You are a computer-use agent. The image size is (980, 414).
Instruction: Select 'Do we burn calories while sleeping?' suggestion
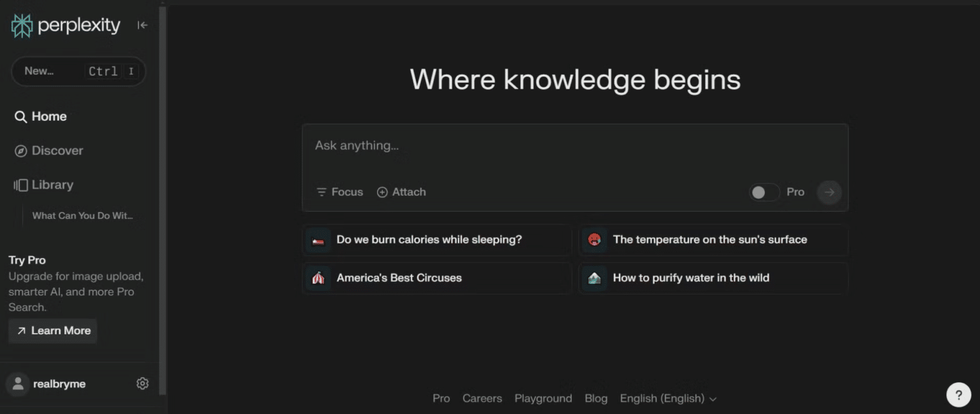(x=437, y=240)
